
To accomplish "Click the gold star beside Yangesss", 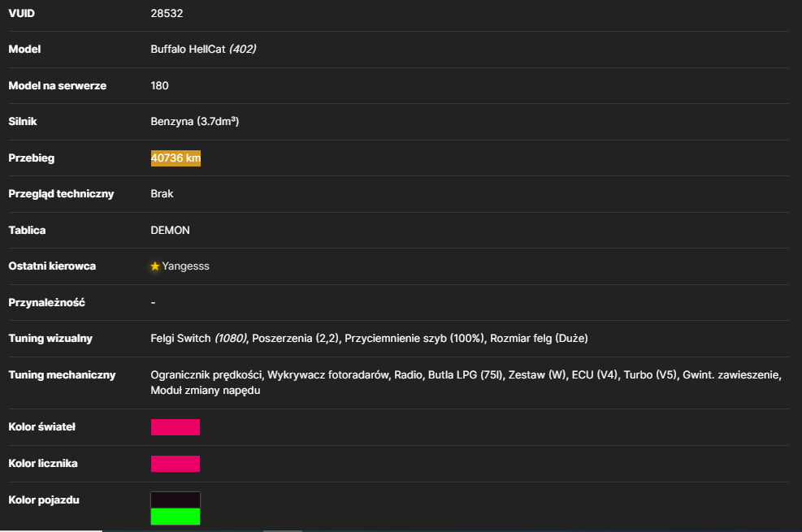I will 155,266.
